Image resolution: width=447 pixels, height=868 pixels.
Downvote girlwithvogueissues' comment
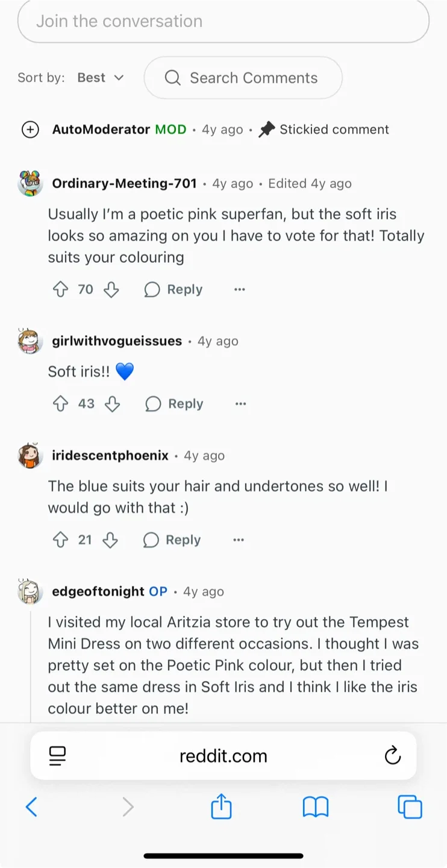[x=113, y=404]
